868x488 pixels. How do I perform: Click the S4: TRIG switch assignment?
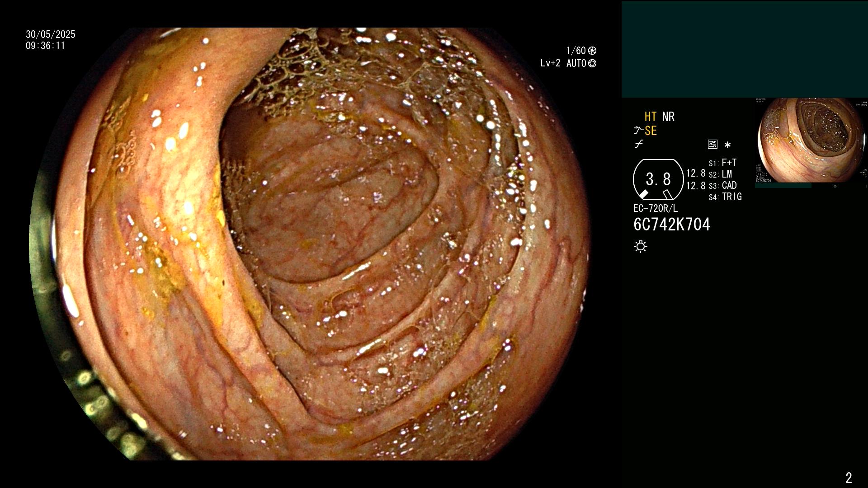[725, 197]
